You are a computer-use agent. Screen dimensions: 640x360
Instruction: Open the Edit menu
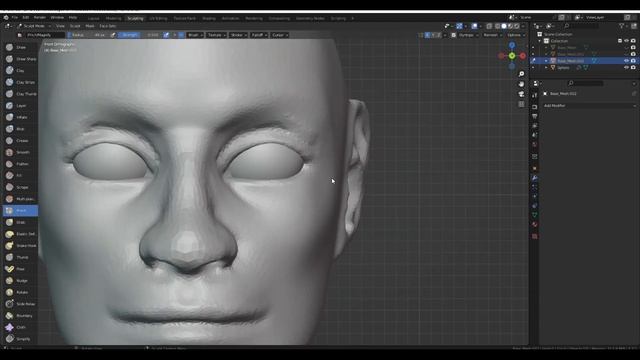pos(26,18)
